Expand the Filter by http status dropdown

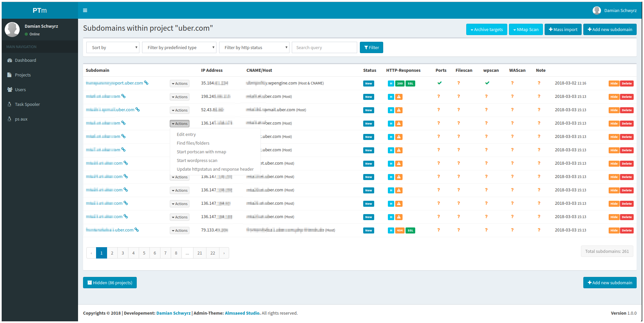coord(254,48)
